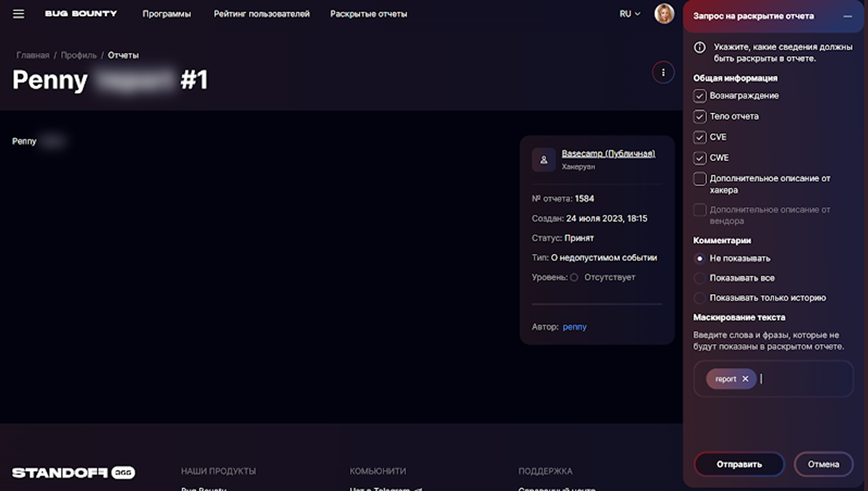Click the Отмена button
868x491 pixels.
click(x=823, y=464)
